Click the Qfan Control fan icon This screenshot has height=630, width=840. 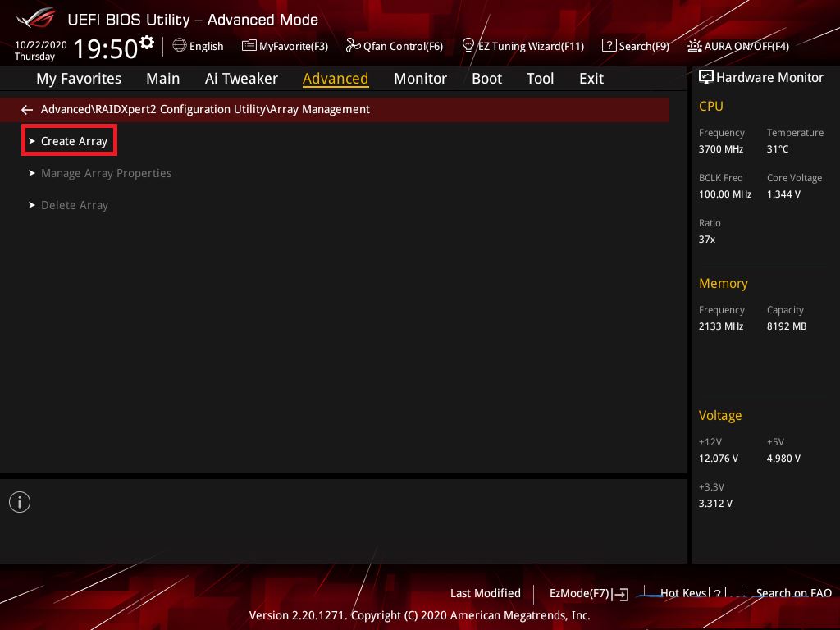(353, 46)
